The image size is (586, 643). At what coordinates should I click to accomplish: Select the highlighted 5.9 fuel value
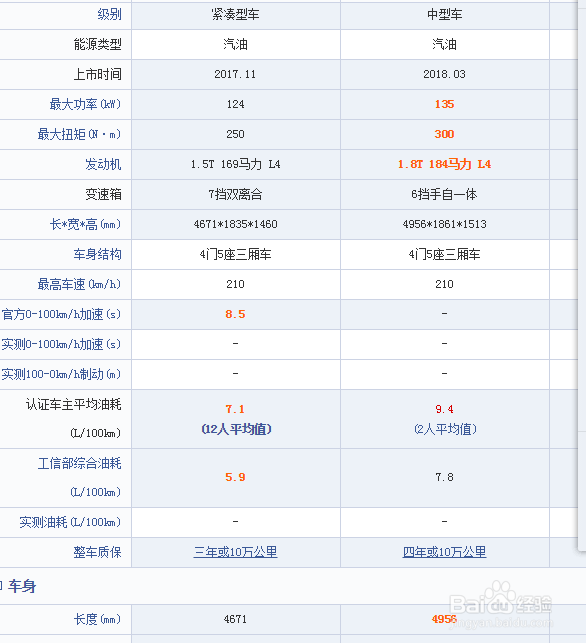[235, 477]
